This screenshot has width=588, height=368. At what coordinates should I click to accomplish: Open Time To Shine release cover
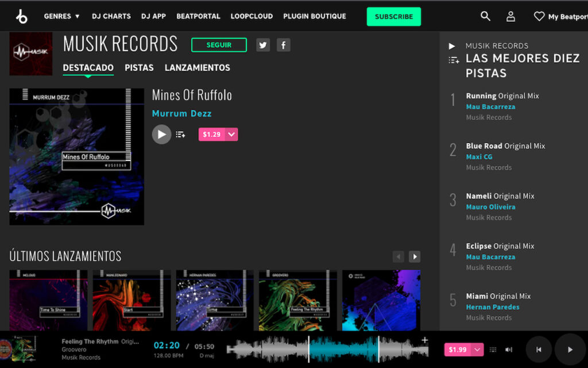48,300
